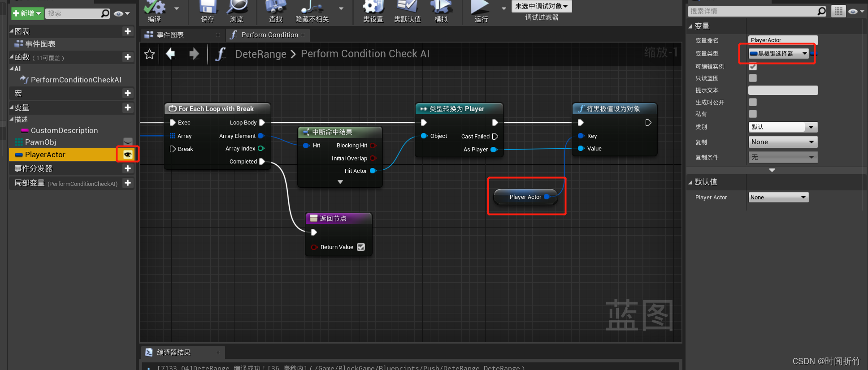Image resolution: width=868 pixels, height=370 pixels.
Task: Click the PawnObj variable closed-eye visibility icon
Action: 128,142
